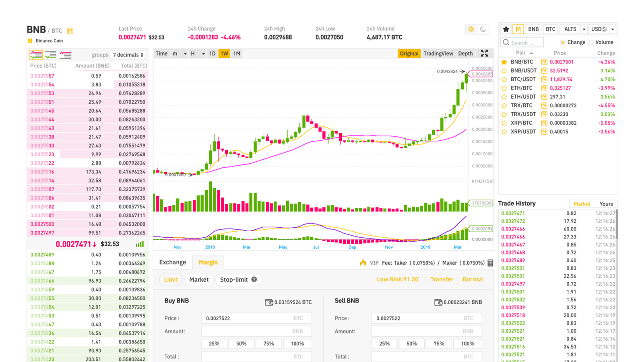Open the fee calculator icon

490,263
